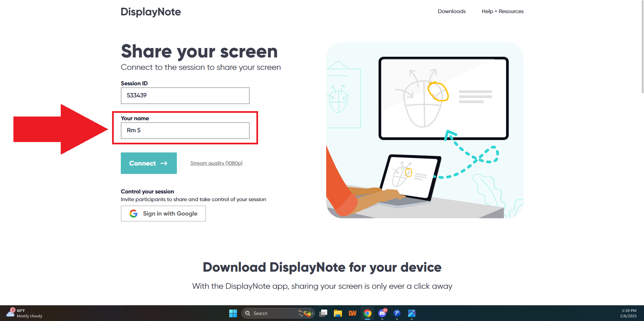Screen dimensions: 644x321
Task: Open the Downloads menu item
Action: click(x=452, y=11)
